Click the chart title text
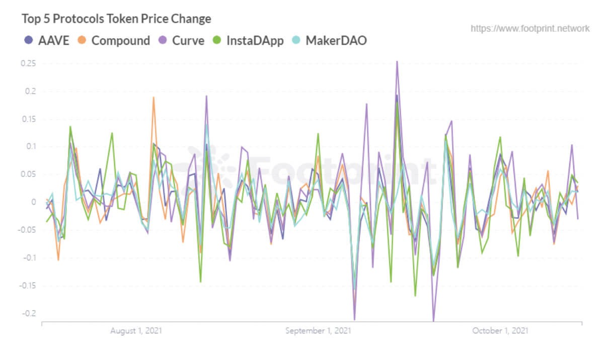This screenshot has width=608, height=364. coord(116,19)
